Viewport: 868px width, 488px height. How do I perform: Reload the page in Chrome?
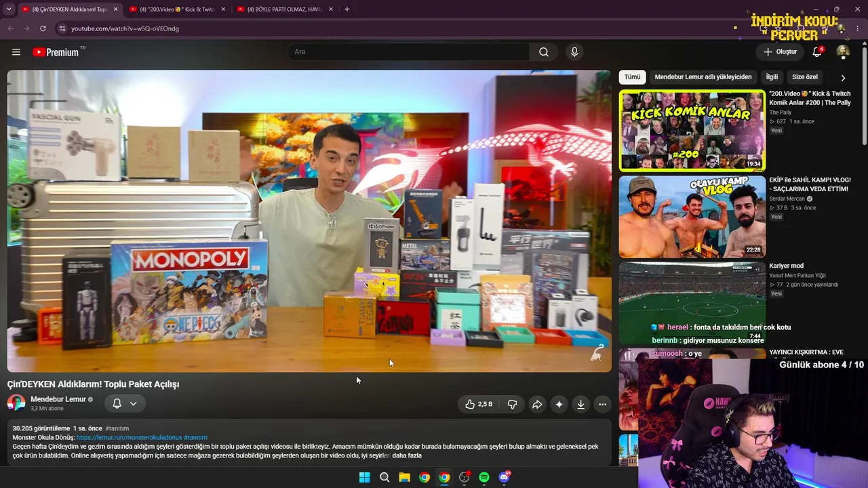[43, 28]
